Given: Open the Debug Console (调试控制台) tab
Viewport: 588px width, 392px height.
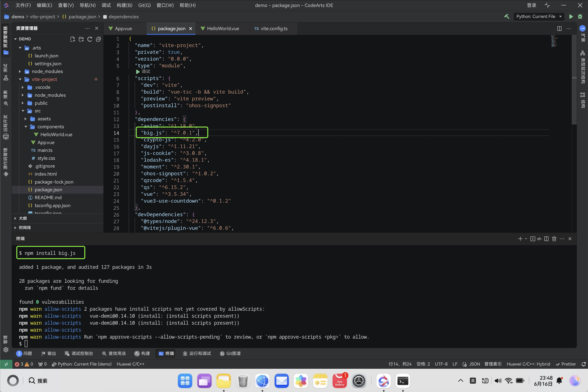Looking at the screenshot, I should click(x=79, y=353).
